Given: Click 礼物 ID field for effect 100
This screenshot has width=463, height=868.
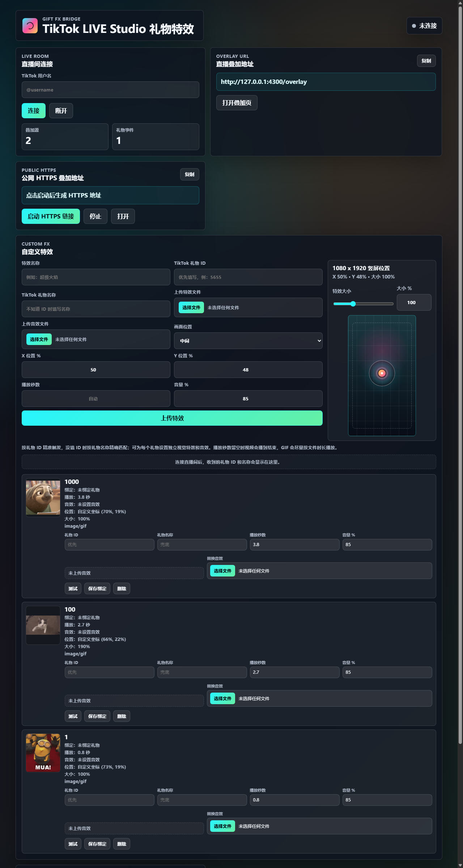Looking at the screenshot, I should (110, 672).
